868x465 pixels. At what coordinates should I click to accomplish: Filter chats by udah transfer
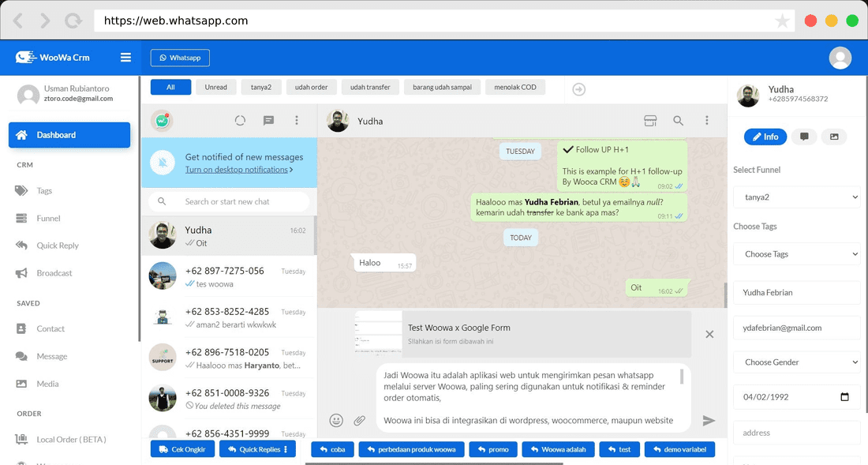(370, 87)
